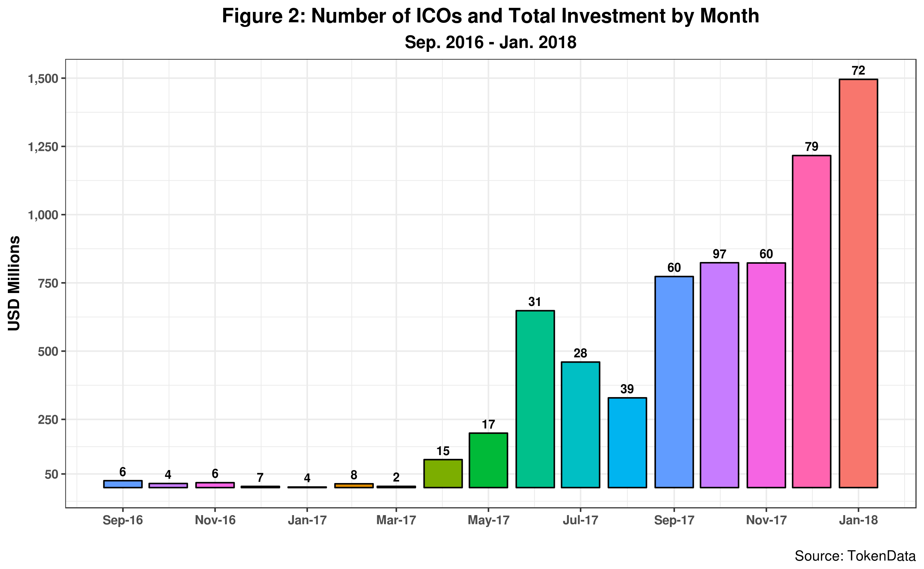Select the light blue bar labeled 39
Image resolution: width=924 pixels, height=569 pixels.
pyautogui.click(x=627, y=442)
